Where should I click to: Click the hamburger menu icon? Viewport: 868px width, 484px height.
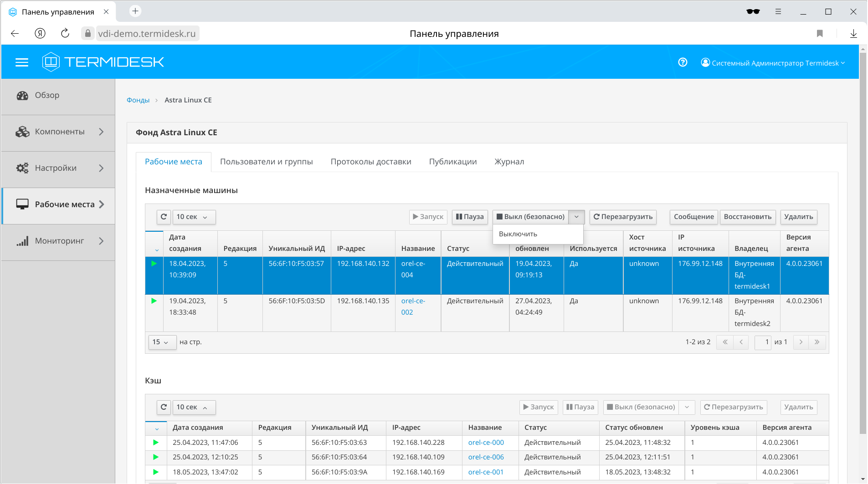pyautogui.click(x=21, y=62)
